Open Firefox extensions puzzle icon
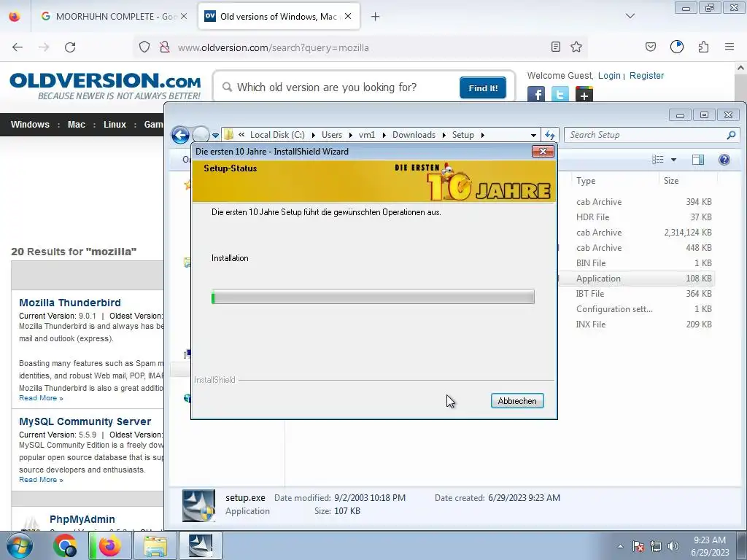This screenshot has height=560, width=747. 703,47
